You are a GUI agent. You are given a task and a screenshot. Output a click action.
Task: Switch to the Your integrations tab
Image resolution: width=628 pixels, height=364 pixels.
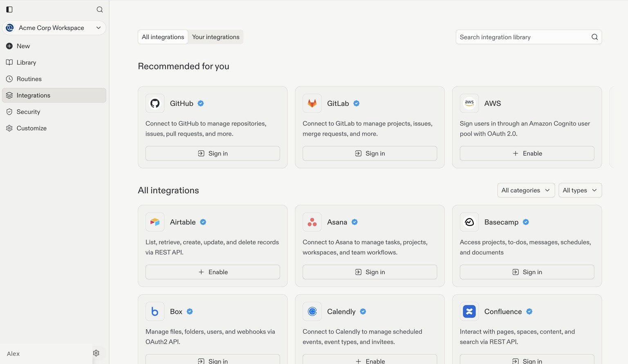point(216,37)
